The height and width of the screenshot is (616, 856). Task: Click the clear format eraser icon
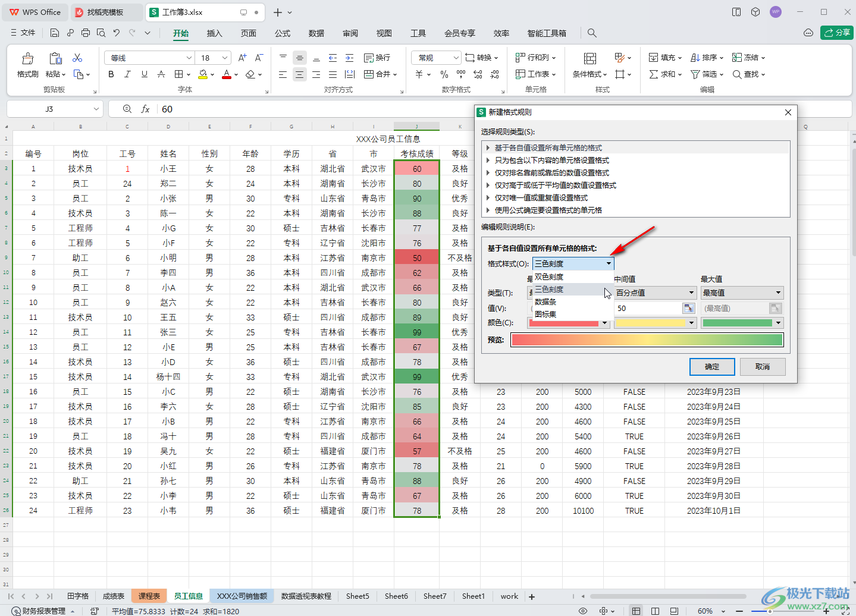point(250,74)
